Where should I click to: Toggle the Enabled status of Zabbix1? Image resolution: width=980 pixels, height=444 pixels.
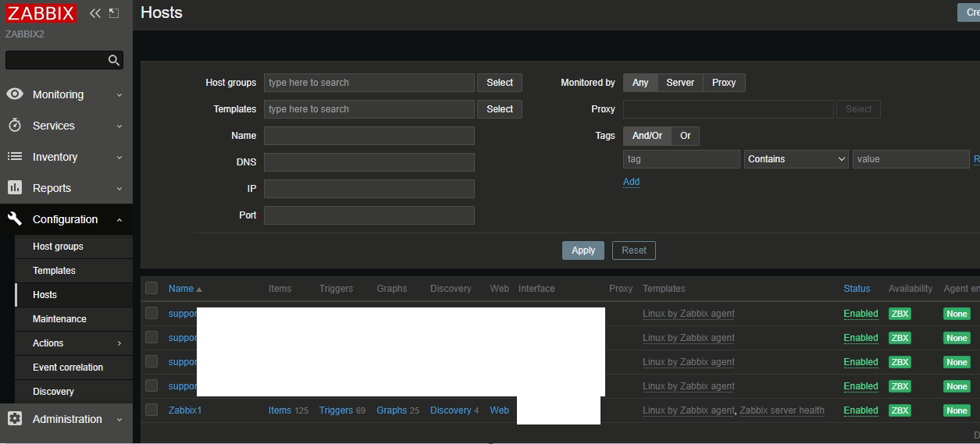click(861, 410)
